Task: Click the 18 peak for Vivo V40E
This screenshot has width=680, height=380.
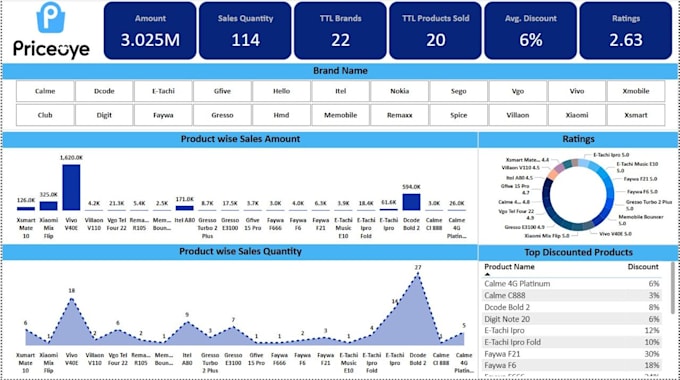Action: pos(72,291)
